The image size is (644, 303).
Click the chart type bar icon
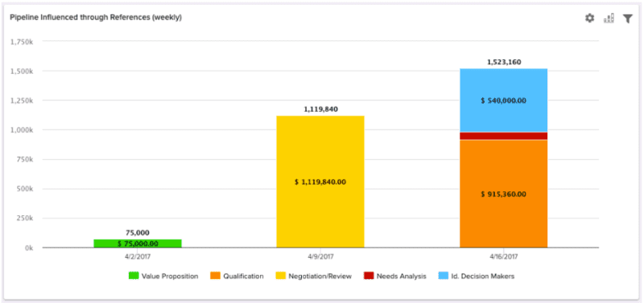[609, 18]
